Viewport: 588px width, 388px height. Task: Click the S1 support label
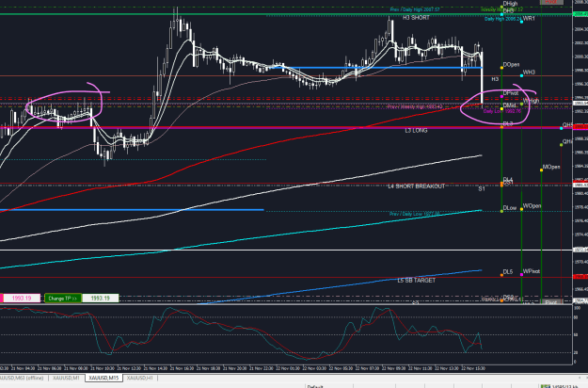(482, 188)
